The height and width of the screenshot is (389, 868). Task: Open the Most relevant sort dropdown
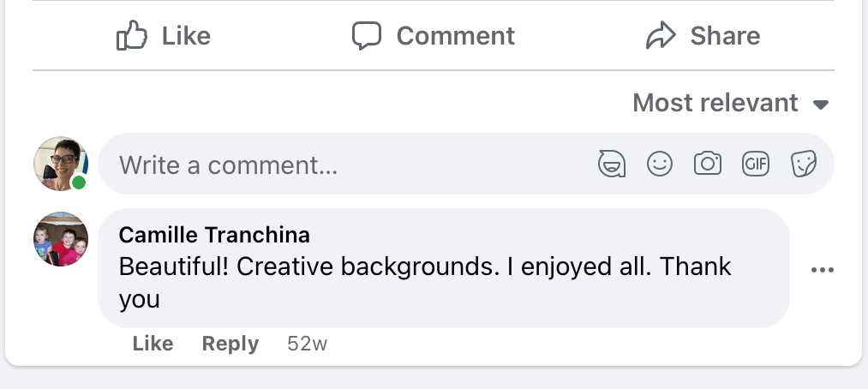point(715,104)
